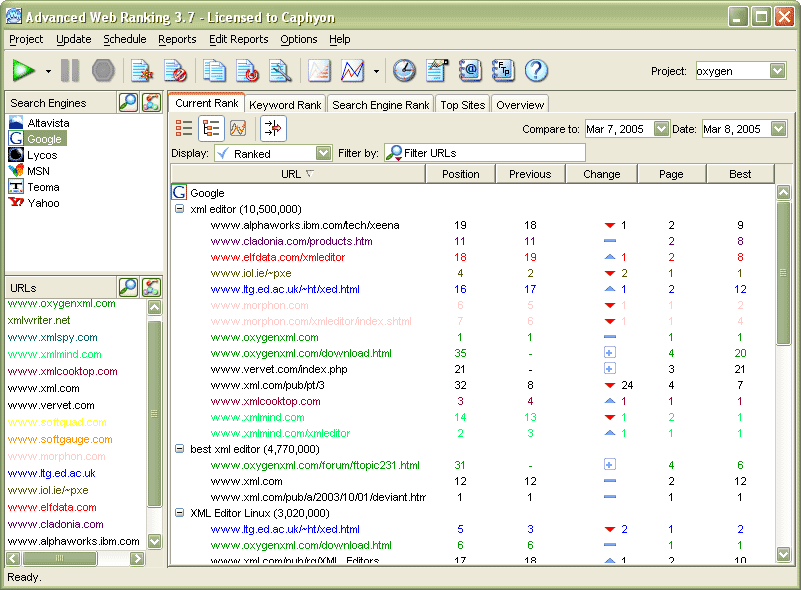The height and width of the screenshot is (590, 801).
Task: Click in the Filter URLs input field
Action: [x=484, y=153]
